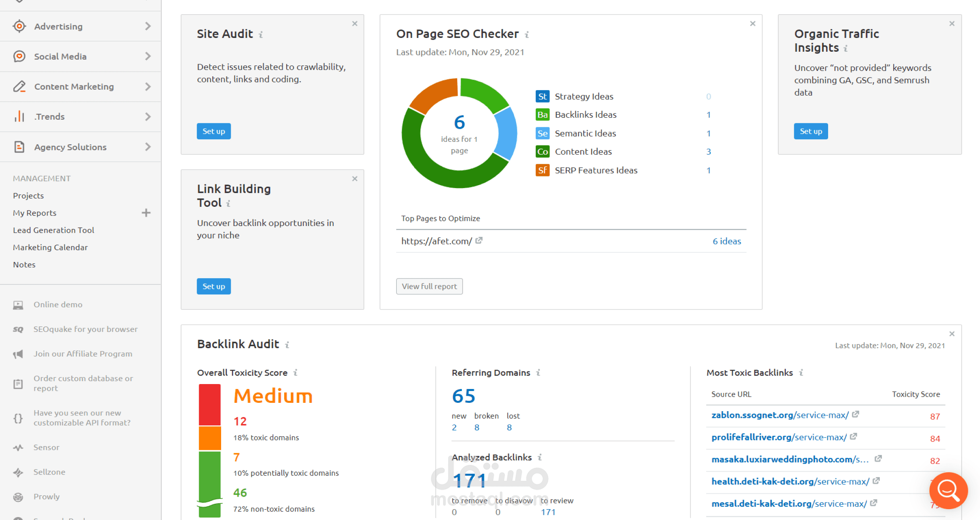Expand the Content Marketing section arrow

(148, 86)
